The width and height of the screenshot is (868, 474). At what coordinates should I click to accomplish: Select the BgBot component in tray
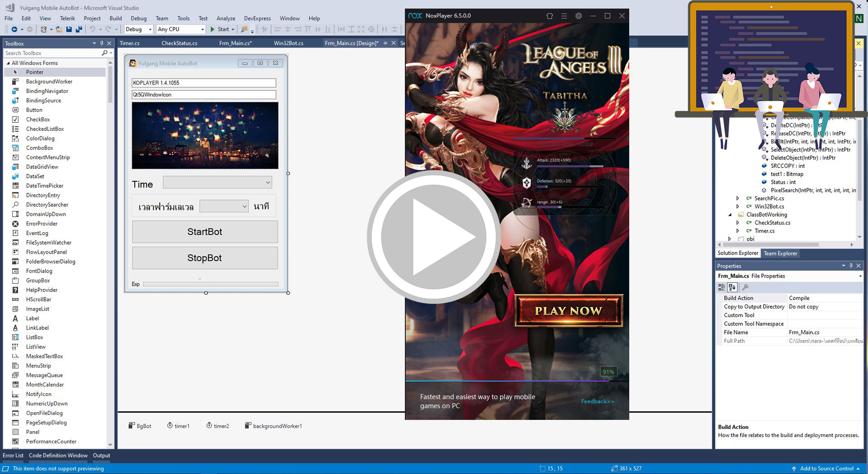(140, 426)
